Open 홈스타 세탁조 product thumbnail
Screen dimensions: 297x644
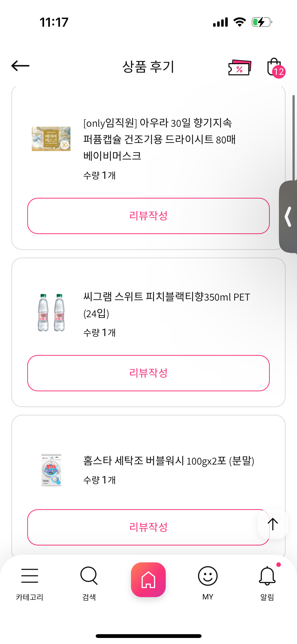pyautogui.click(x=51, y=470)
